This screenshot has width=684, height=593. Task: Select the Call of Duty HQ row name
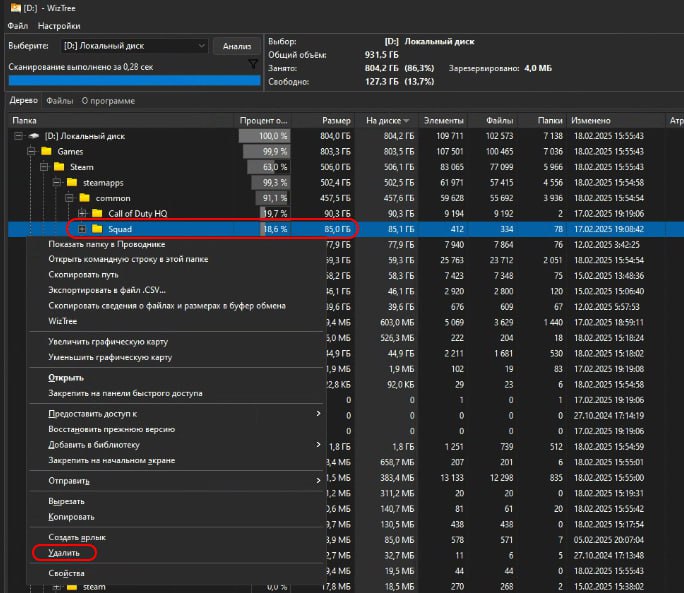tap(137, 213)
